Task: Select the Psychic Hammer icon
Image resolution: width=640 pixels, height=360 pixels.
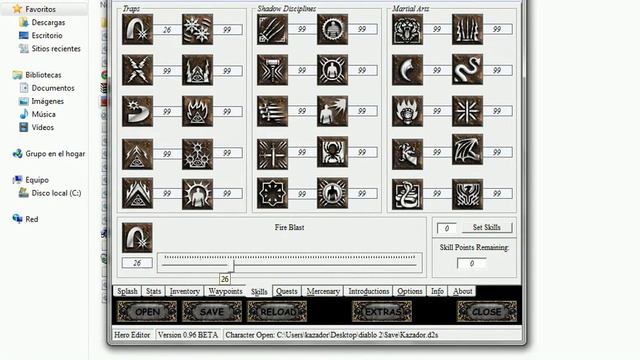Action: pos(272,70)
